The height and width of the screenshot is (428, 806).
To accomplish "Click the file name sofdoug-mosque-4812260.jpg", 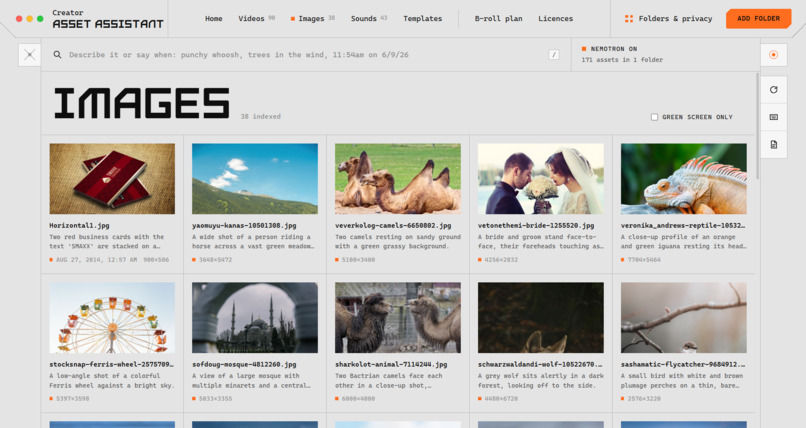I will [x=244, y=364].
